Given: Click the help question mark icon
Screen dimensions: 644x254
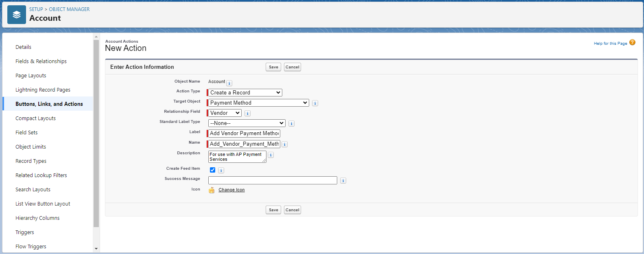Looking at the screenshot, I should (x=632, y=42).
